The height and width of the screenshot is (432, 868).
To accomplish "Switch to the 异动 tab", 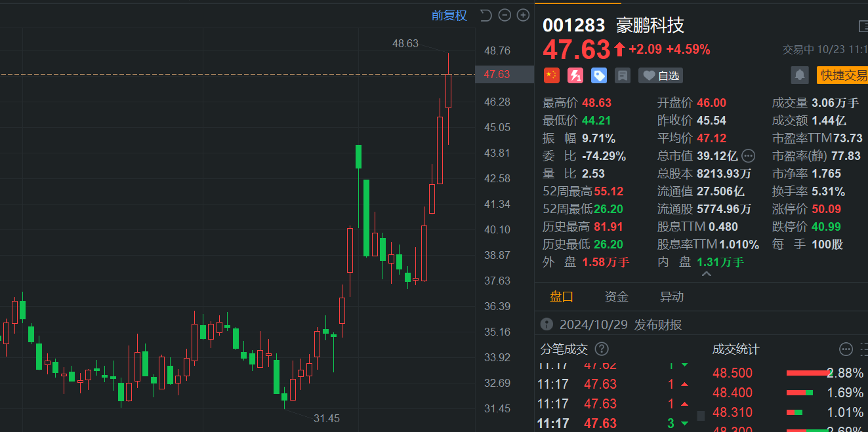I will (672, 296).
